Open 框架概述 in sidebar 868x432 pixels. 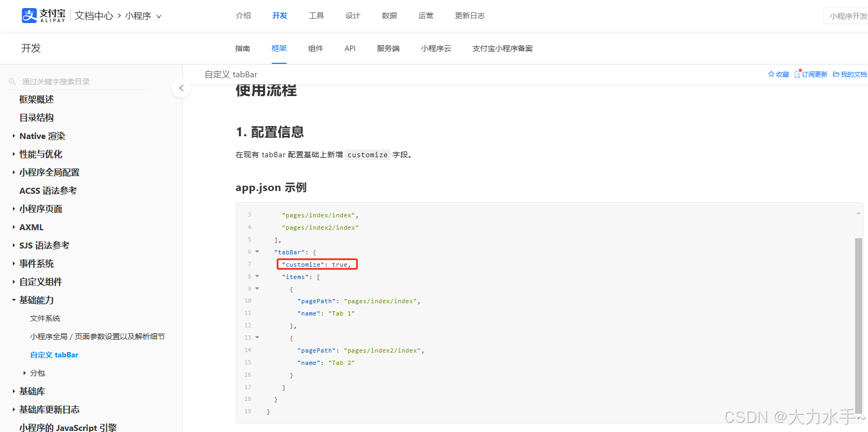click(37, 99)
